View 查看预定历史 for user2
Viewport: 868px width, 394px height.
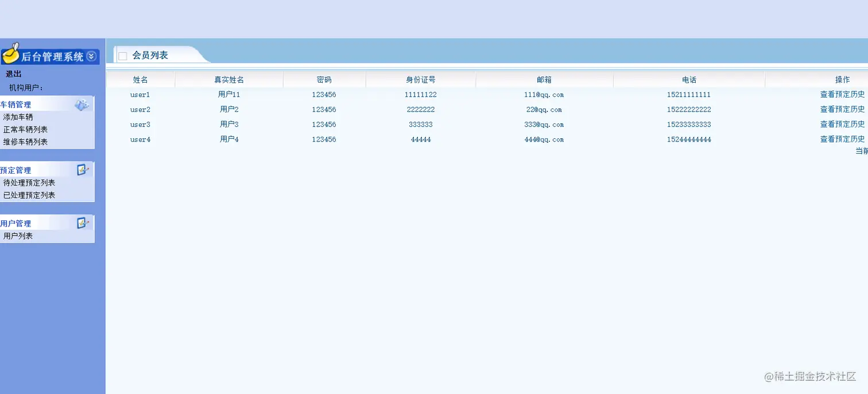(842, 110)
